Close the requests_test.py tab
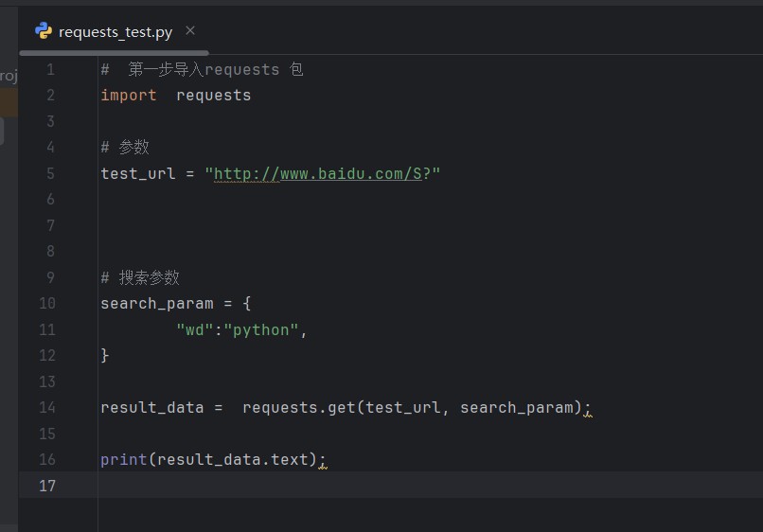This screenshot has height=532, width=763. pos(190,31)
